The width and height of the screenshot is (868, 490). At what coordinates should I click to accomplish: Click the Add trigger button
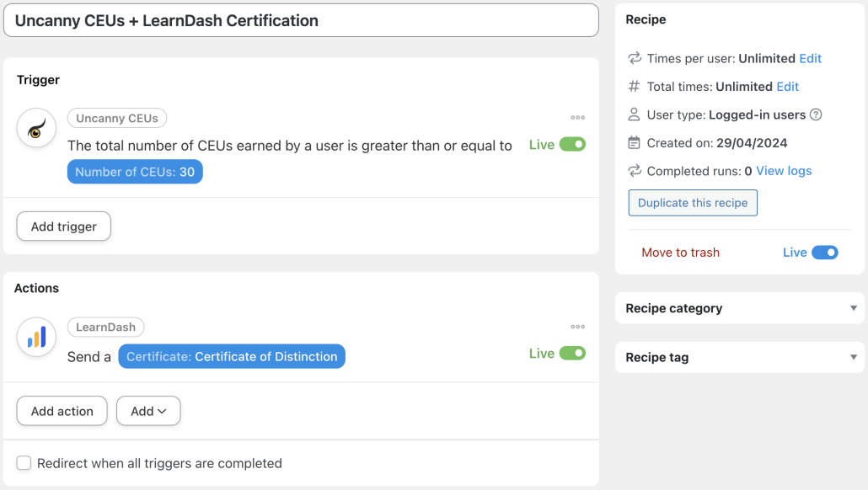click(63, 226)
